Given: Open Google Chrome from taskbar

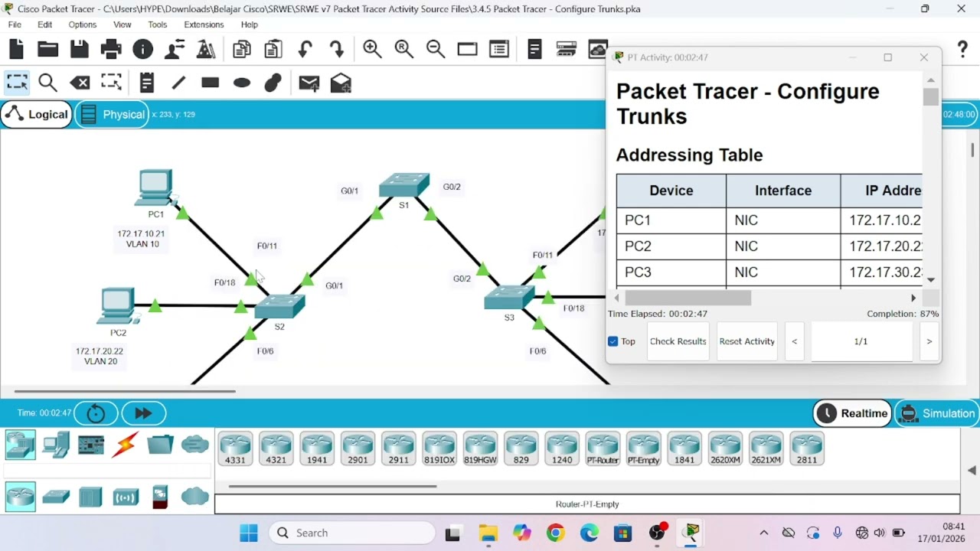Looking at the screenshot, I should (x=556, y=533).
